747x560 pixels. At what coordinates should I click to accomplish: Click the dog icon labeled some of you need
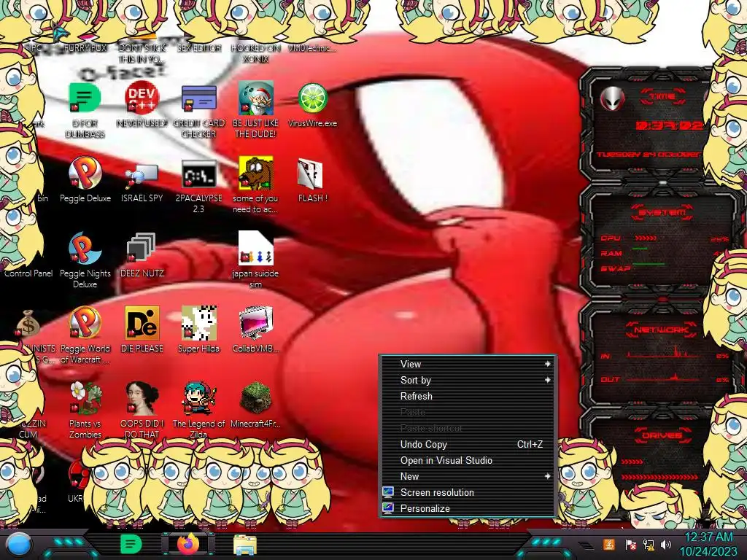pos(256,174)
